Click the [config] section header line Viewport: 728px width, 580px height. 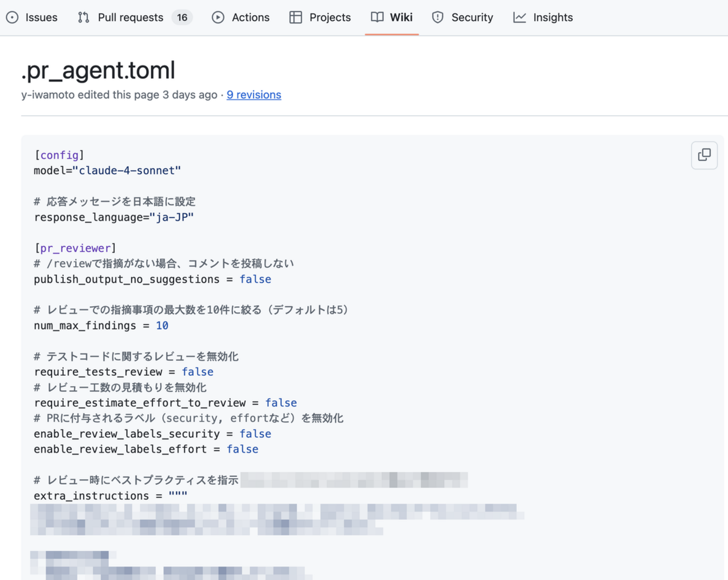coord(59,155)
